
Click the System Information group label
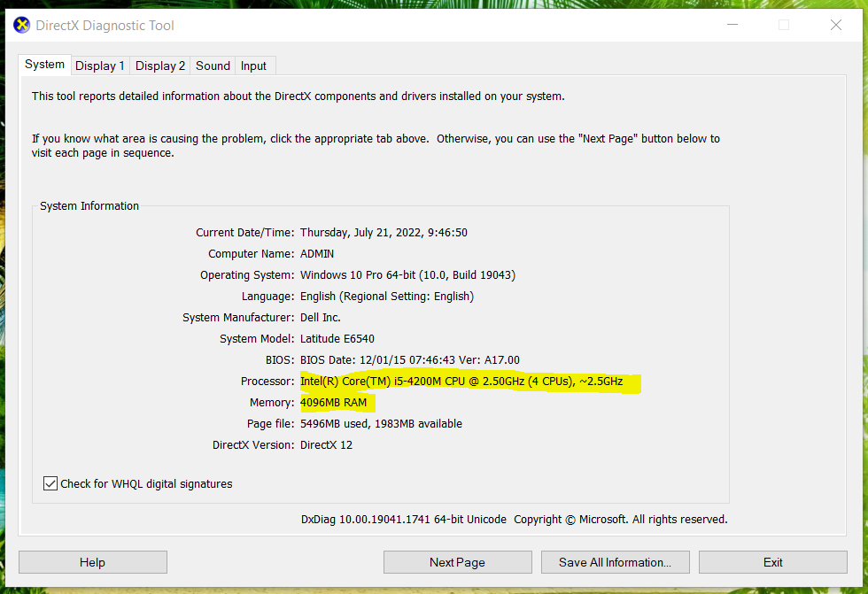tap(89, 205)
